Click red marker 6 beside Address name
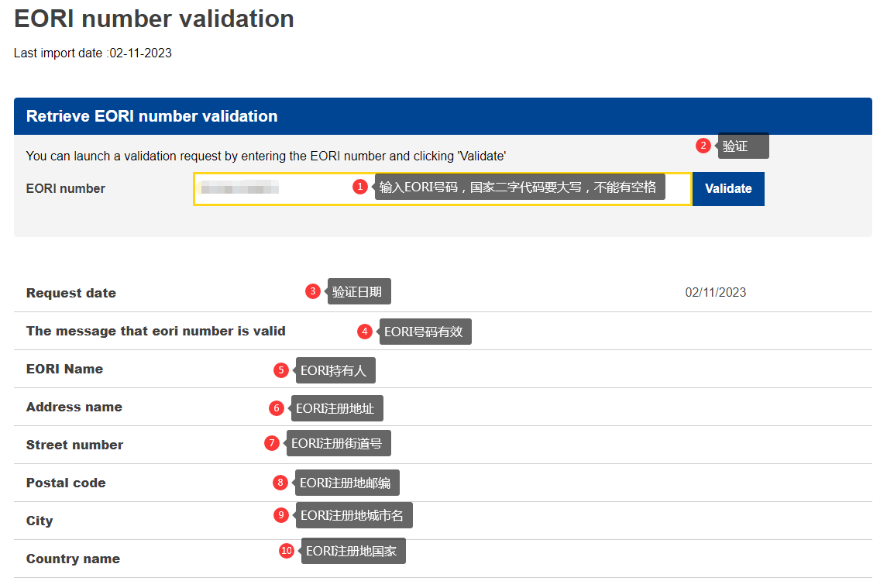Viewport: 887px width, 588px height. (x=277, y=407)
